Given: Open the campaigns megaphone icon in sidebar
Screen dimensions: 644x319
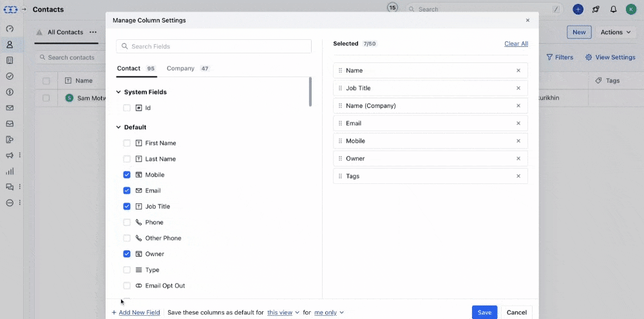Looking at the screenshot, I should (x=10, y=156).
